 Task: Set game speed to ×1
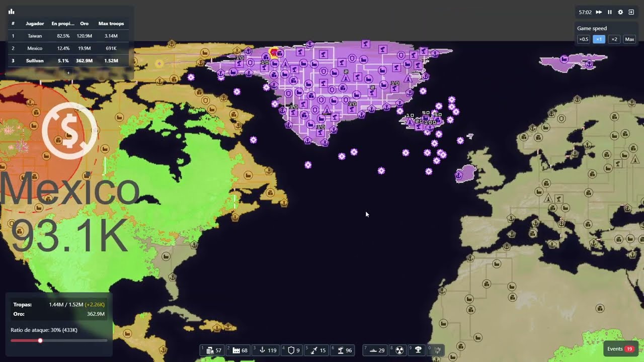tap(599, 39)
